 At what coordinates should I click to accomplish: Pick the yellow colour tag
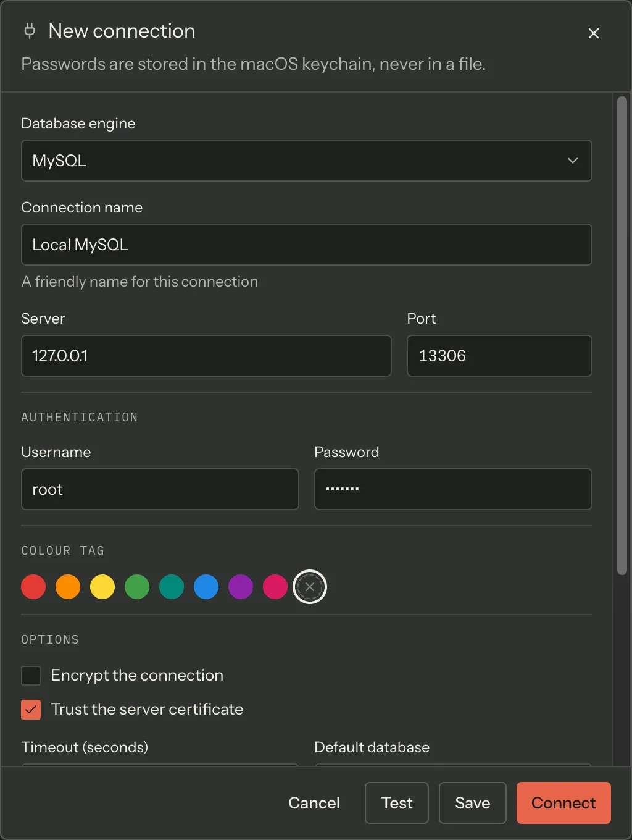tap(102, 587)
